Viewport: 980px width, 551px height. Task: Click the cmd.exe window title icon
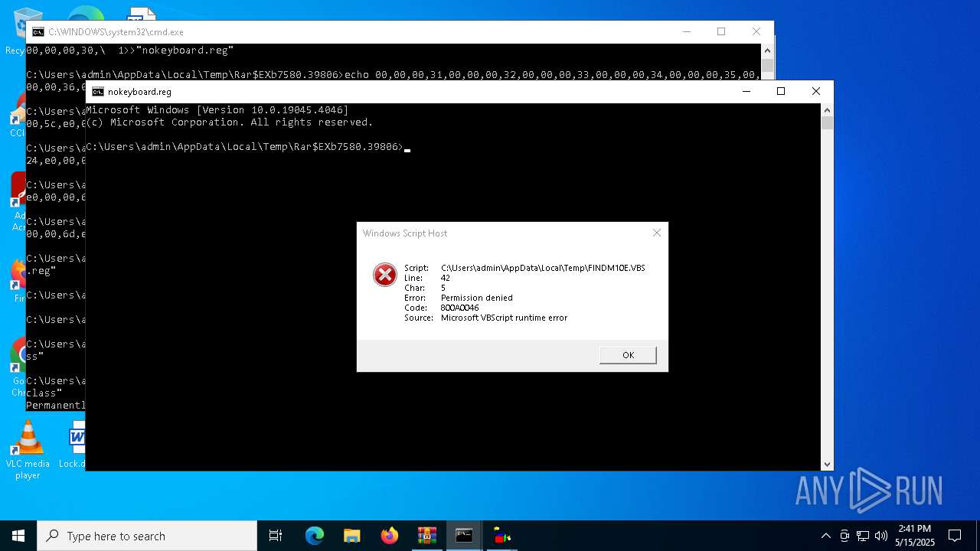[38, 31]
